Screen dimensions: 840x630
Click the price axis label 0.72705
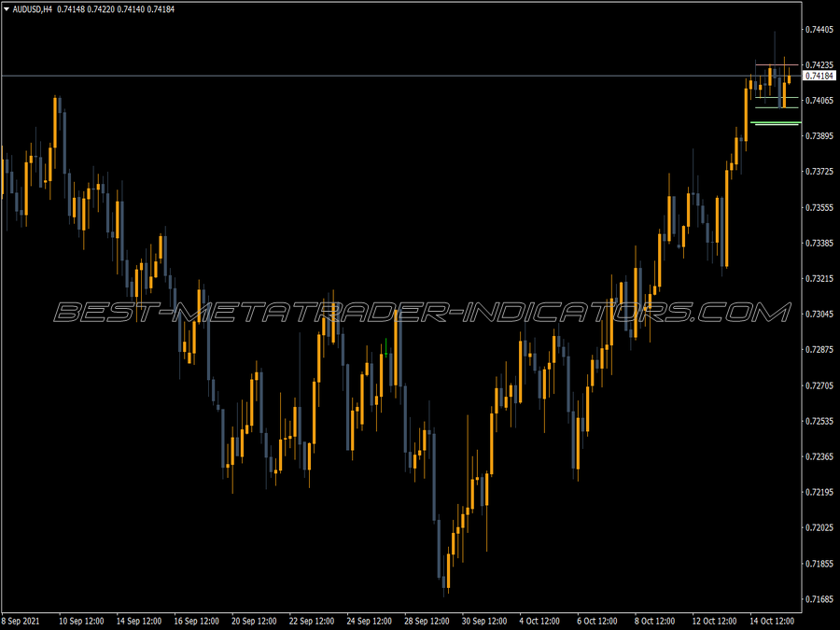[819, 385]
